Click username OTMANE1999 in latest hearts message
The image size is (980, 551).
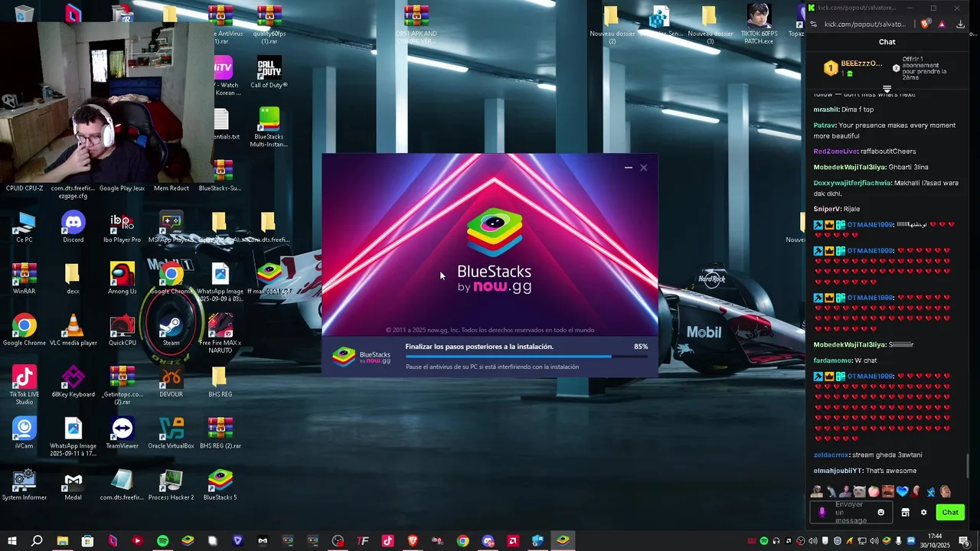(871, 377)
